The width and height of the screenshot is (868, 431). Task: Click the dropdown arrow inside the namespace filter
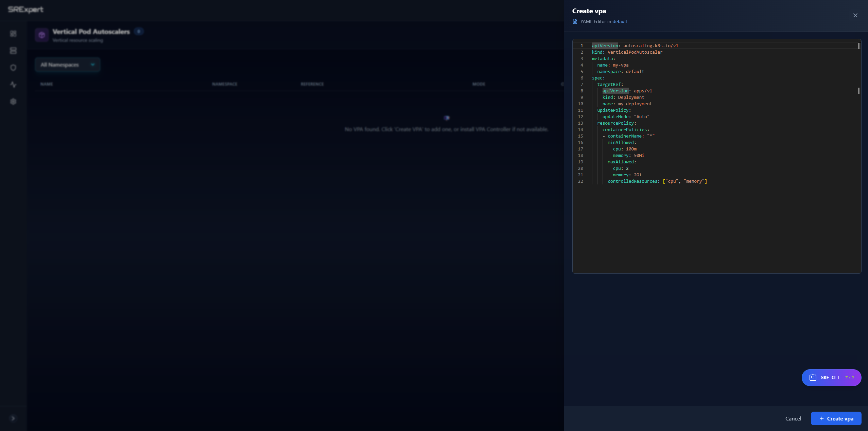coord(92,65)
